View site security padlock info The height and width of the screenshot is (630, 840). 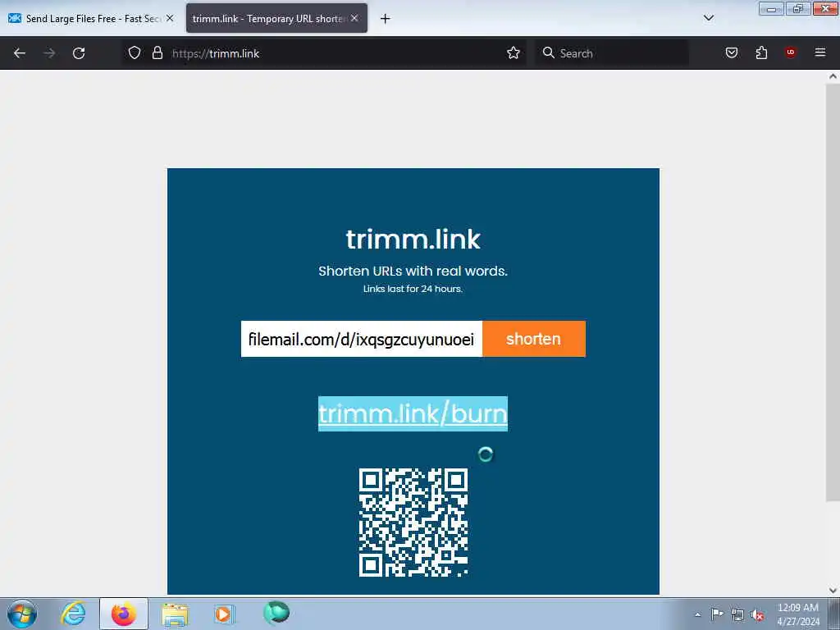157,53
